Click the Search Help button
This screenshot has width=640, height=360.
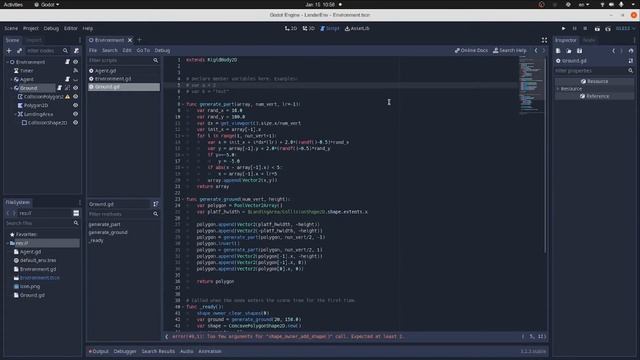pos(510,51)
